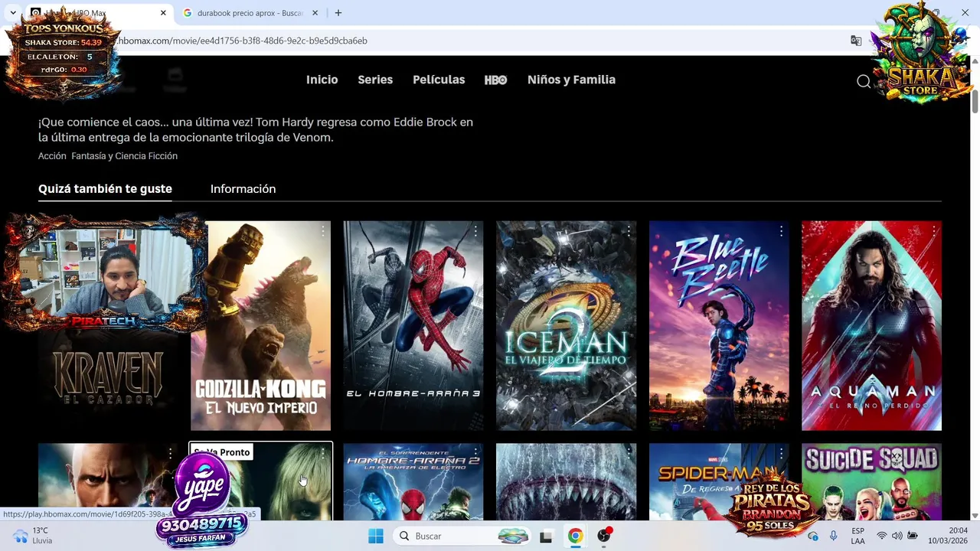This screenshot has height=551, width=980.
Task: Open options dots on Ya Pronto card
Action: tap(322, 453)
